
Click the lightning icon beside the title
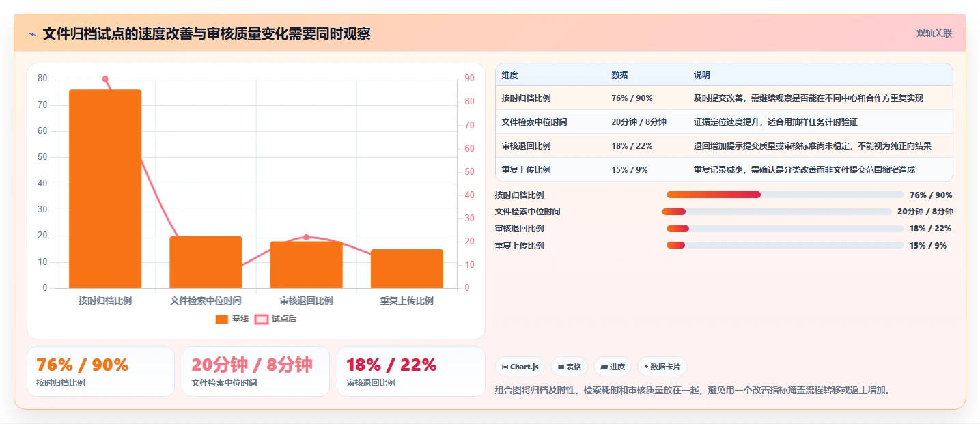tap(32, 33)
